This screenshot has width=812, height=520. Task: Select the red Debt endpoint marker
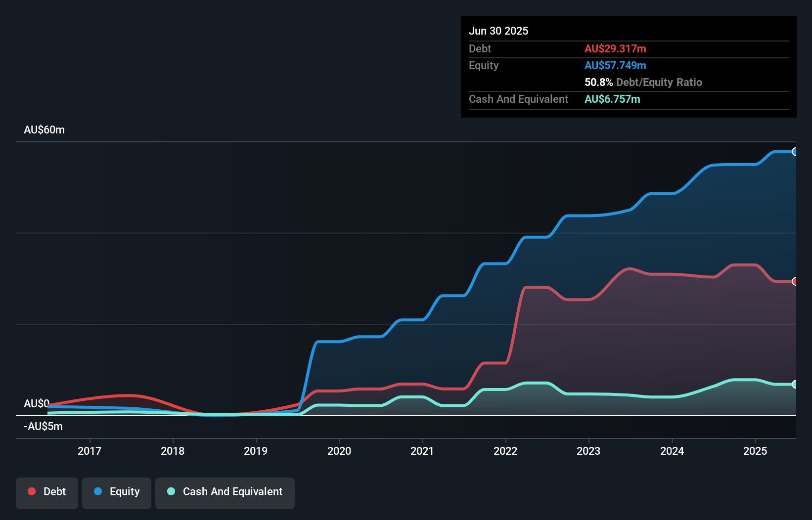pos(795,281)
